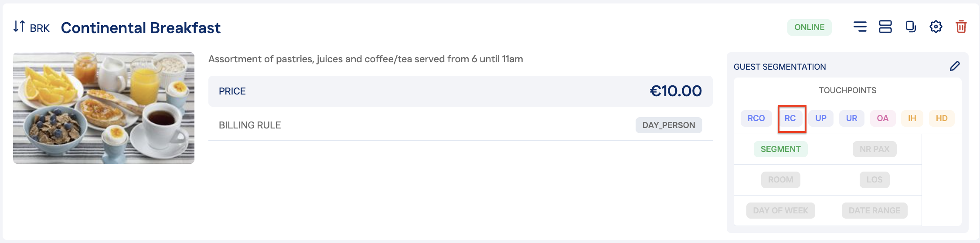The image size is (980, 243).
Task: Click the green SEGMENT filter button
Action: [780, 149]
